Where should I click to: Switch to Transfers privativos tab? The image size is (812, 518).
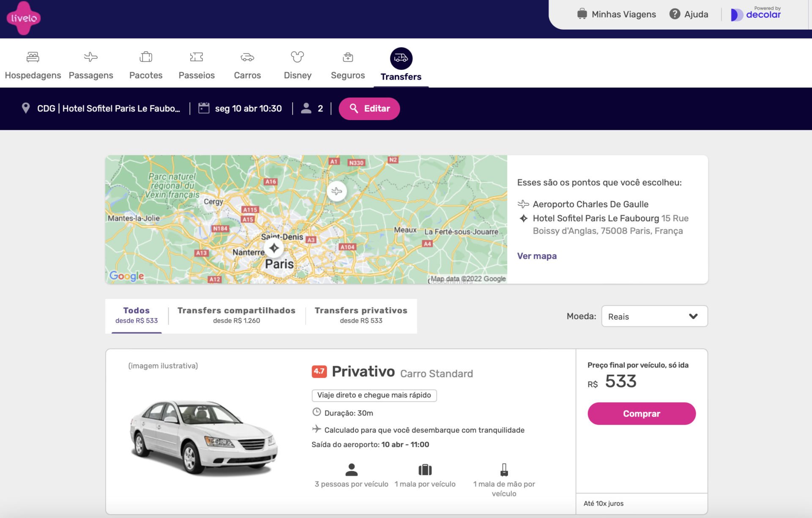coord(361,315)
